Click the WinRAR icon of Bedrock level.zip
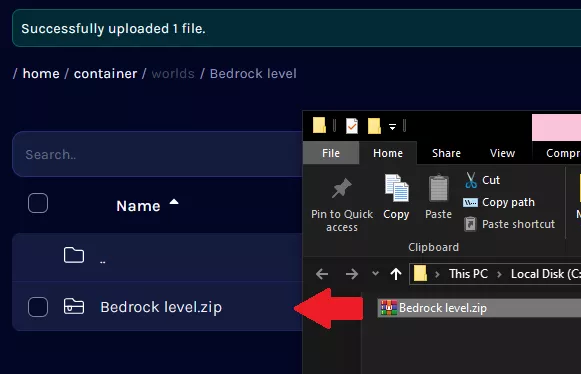The image size is (581, 374). 388,308
